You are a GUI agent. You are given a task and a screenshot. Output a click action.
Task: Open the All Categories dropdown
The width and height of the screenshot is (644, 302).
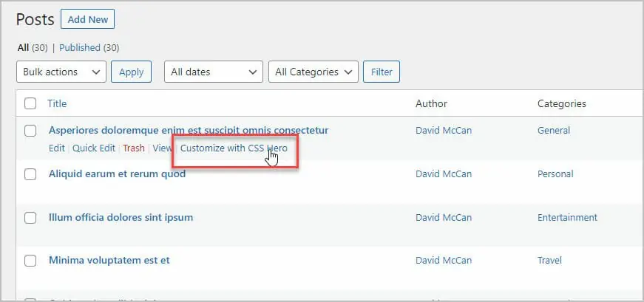tap(313, 72)
